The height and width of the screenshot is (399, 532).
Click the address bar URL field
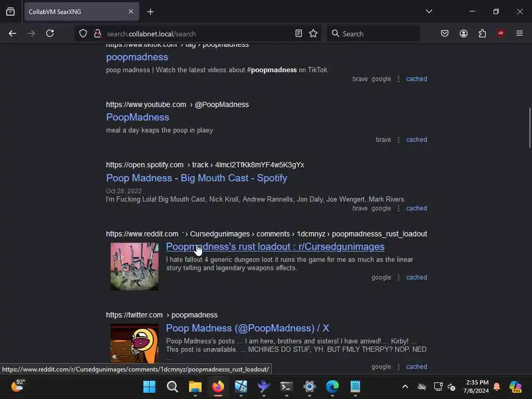197,34
